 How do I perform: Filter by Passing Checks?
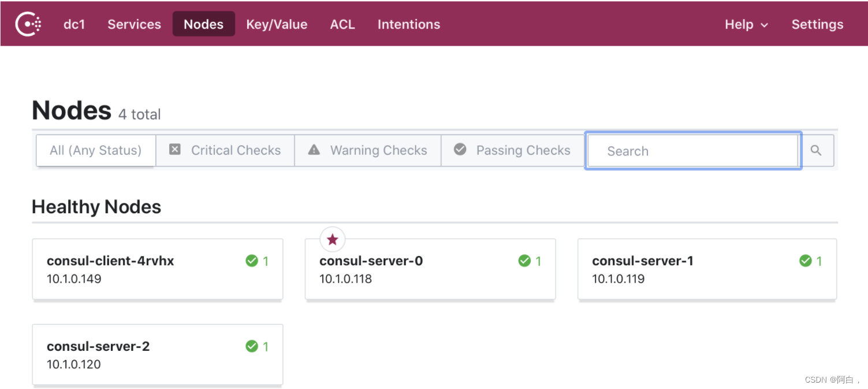[x=513, y=150]
